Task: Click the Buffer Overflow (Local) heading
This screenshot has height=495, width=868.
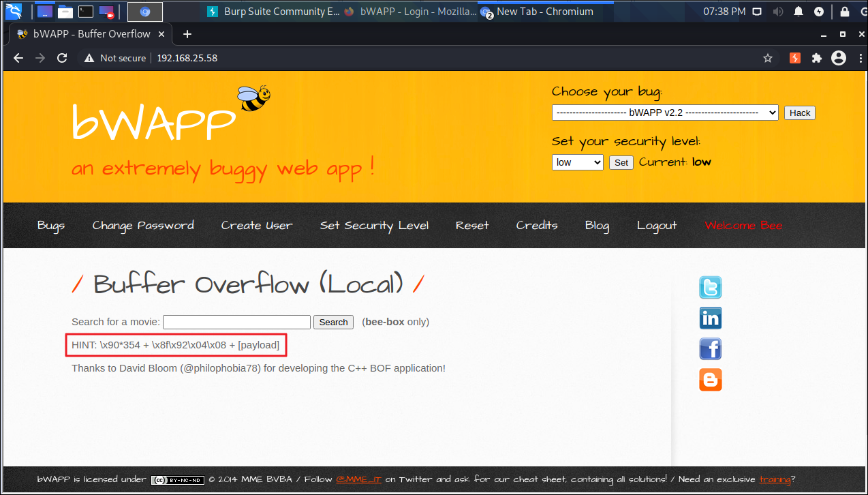Action: tap(248, 284)
